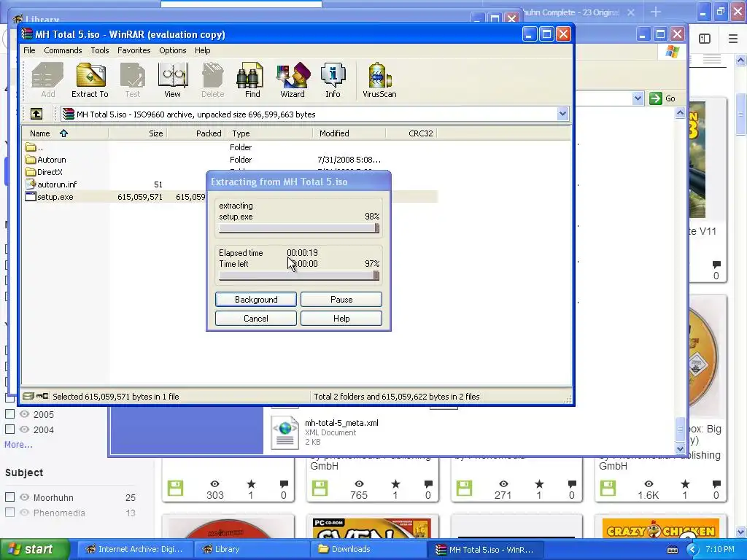Toggle the eye icon next to 2005
The width and height of the screenshot is (747, 560).
(x=24, y=414)
